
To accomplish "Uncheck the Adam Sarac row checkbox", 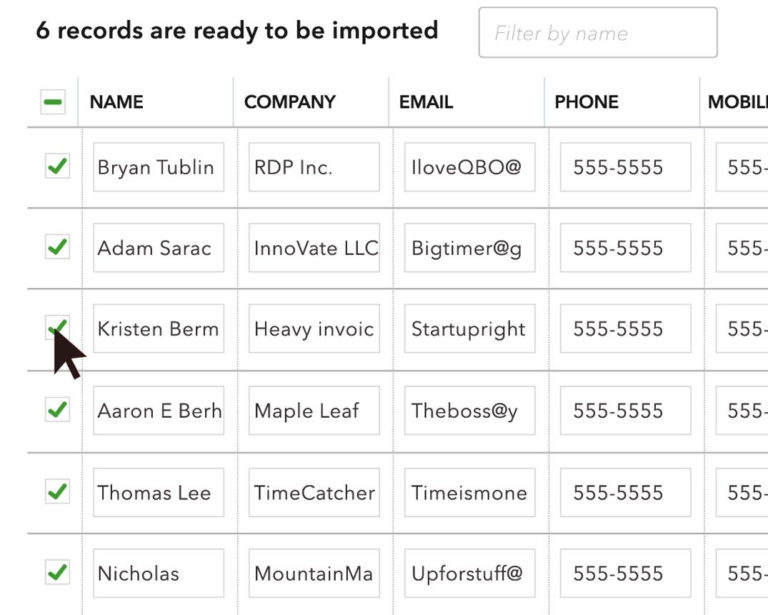I will [57, 247].
